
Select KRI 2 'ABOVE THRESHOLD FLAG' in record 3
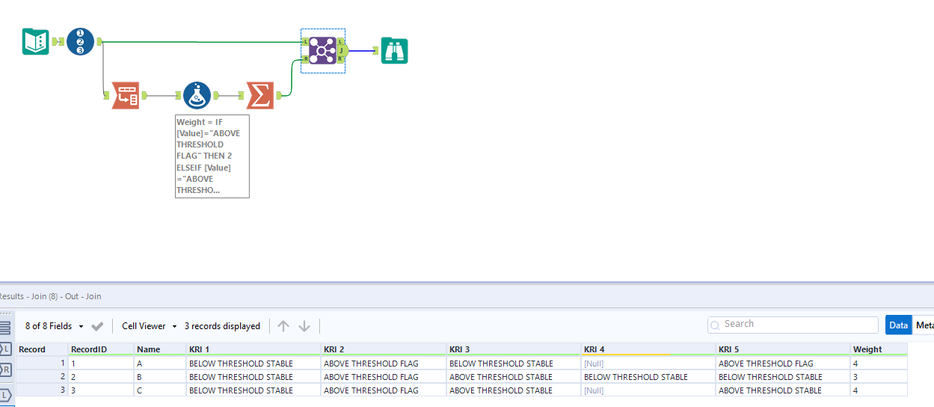pos(384,390)
